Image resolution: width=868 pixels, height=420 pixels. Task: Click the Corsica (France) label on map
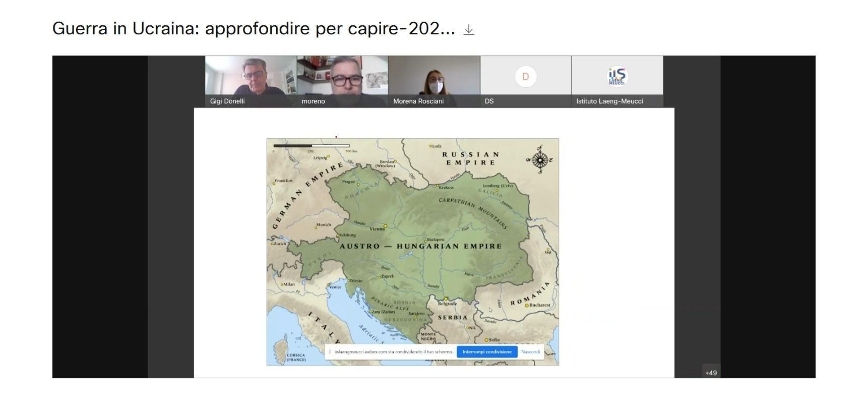point(296,357)
